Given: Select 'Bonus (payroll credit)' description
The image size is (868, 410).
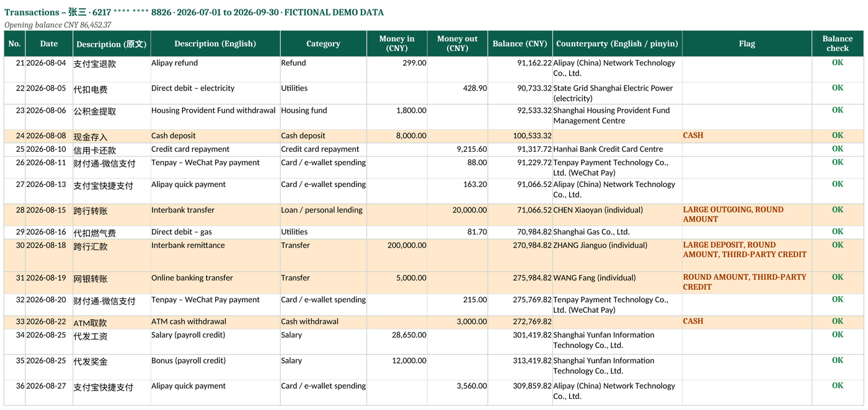Looking at the screenshot, I should pos(215,367).
